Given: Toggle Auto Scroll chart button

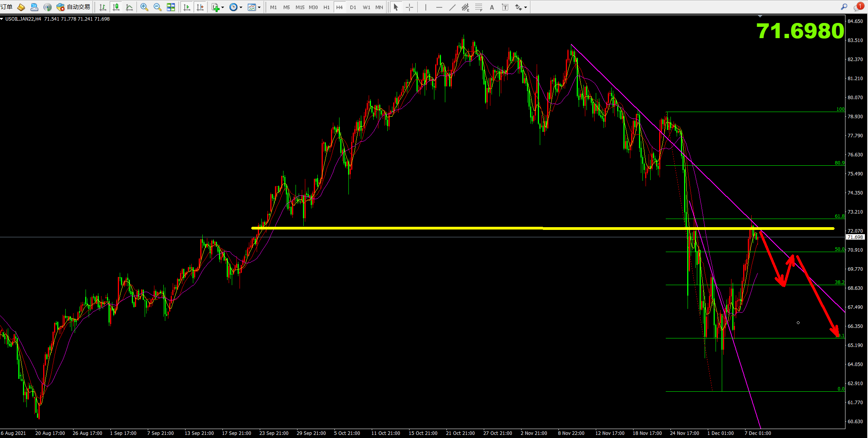Looking at the screenshot, I should (187, 7).
